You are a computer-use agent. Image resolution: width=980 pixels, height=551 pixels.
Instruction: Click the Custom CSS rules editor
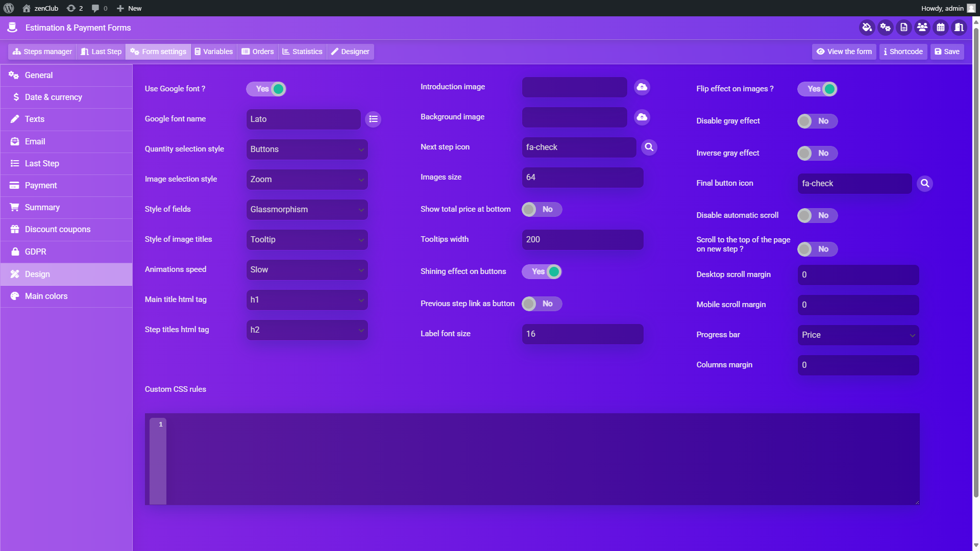(532, 459)
